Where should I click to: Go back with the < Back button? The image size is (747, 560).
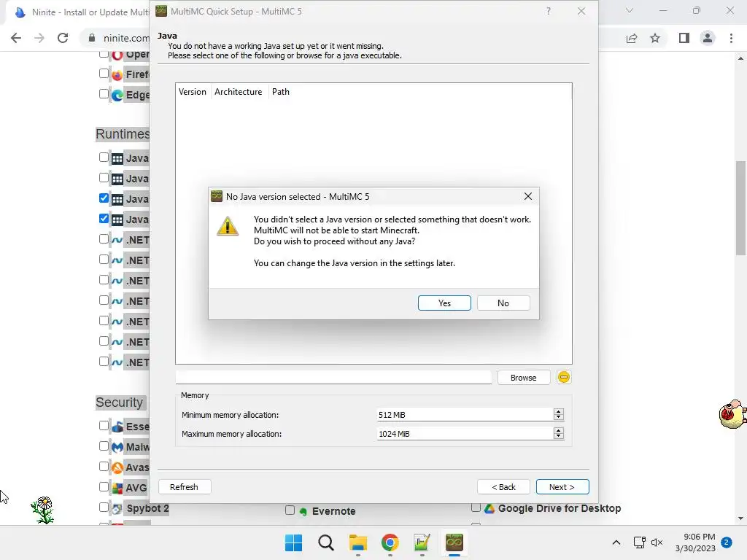[x=503, y=486]
